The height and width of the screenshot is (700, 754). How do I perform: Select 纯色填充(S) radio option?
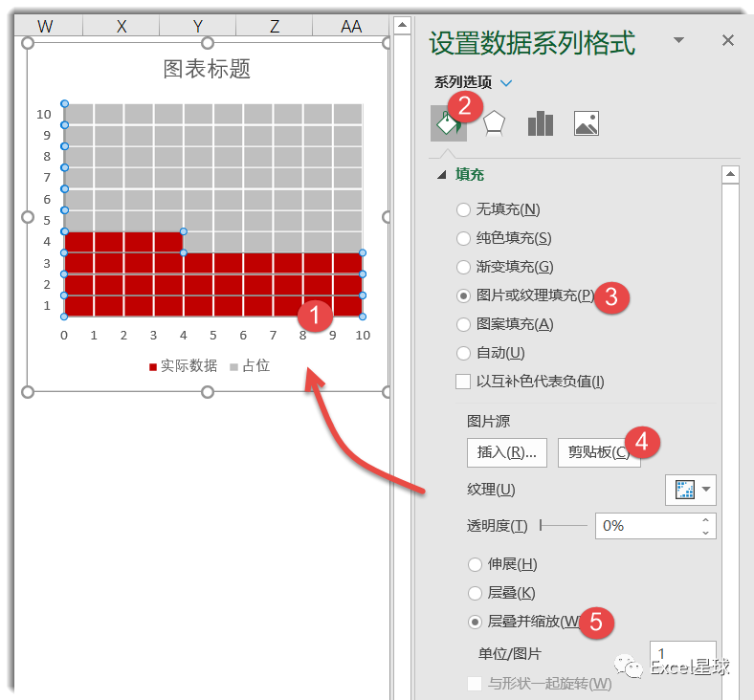tap(463, 238)
